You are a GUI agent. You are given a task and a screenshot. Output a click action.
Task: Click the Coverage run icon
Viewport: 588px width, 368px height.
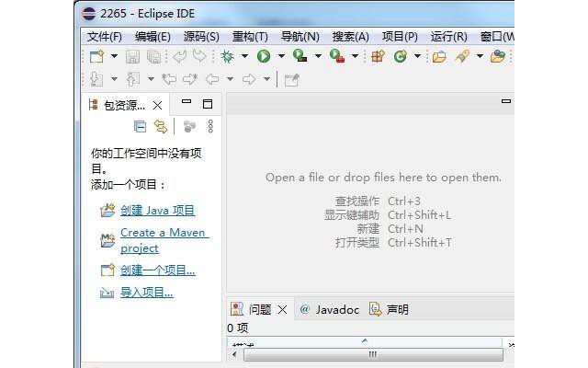300,56
